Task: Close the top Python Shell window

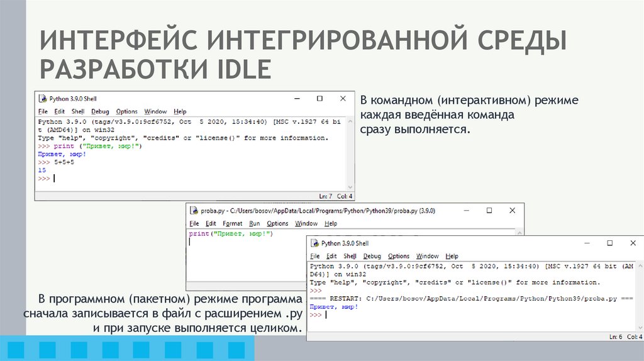Action: click(x=343, y=99)
